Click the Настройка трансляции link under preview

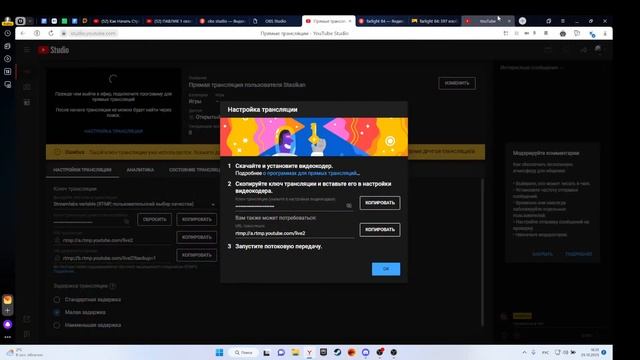click(113, 131)
